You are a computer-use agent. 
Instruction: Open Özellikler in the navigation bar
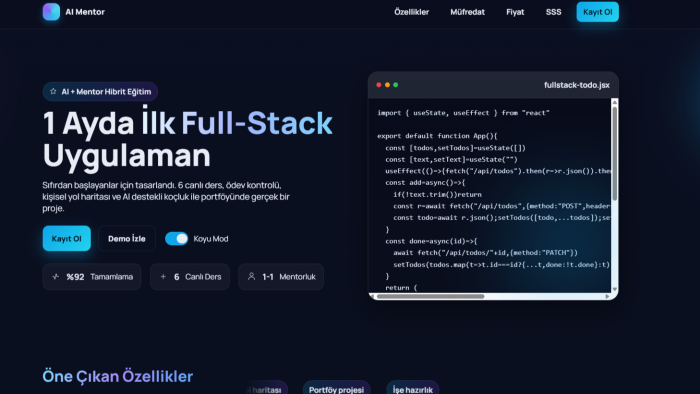411,12
